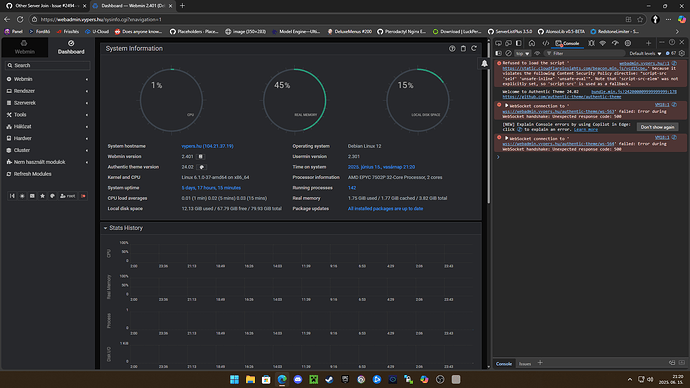Switch to the Webmin tab in the sidebar
Screen dimensions: 690x388
pyautogui.click(x=24, y=47)
